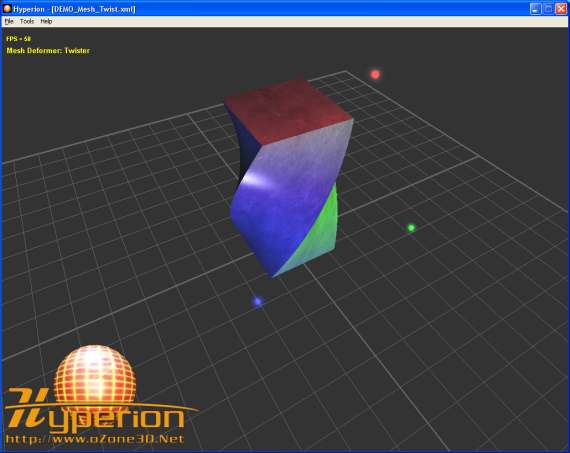Click the orange Hyperion globe logo
570x453 pixels.
coord(95,374)
